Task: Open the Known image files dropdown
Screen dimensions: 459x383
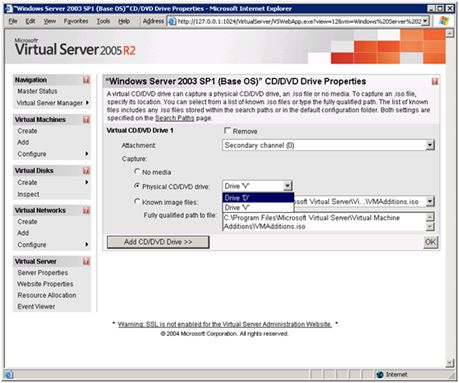Action: tap(430, 201)
